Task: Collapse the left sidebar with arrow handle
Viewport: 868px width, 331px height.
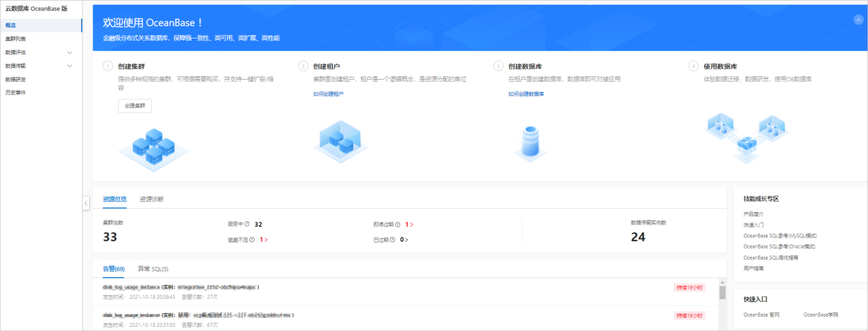Action: pyautogui.click(x=86, y=203)
